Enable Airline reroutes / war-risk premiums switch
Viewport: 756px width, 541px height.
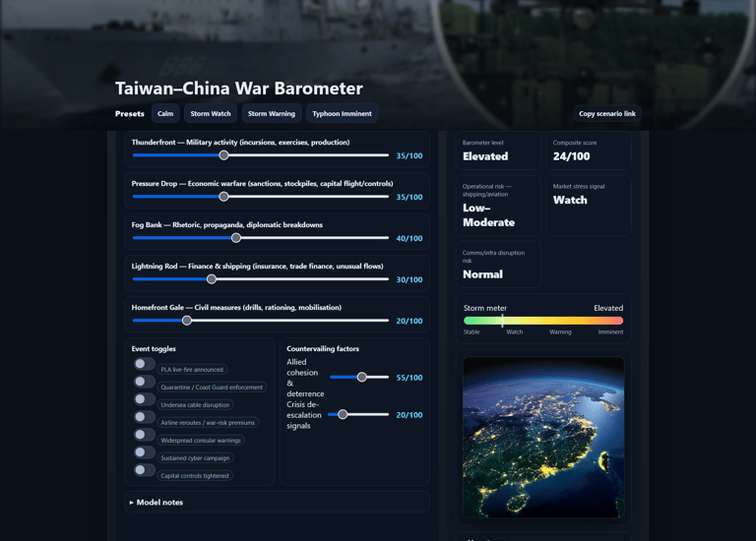144,417
